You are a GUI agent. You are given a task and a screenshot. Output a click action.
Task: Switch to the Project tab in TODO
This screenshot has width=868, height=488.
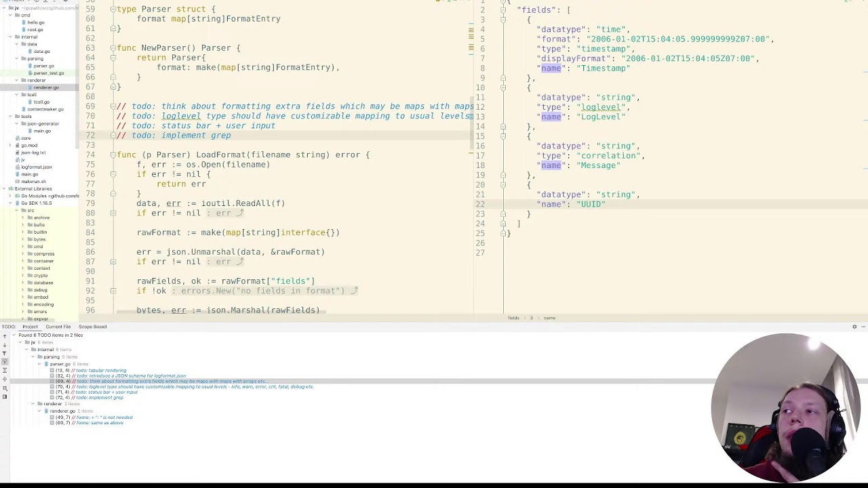(30, 327)
